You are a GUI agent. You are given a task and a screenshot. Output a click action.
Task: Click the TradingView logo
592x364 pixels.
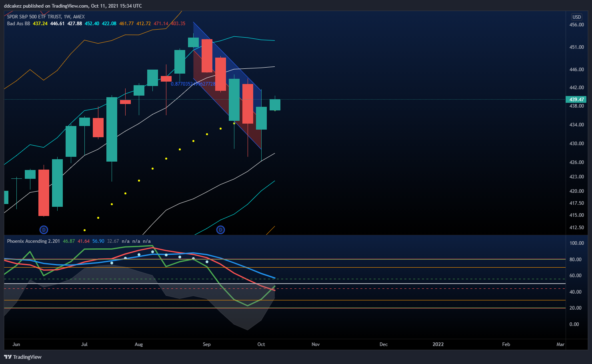(23, 357)
